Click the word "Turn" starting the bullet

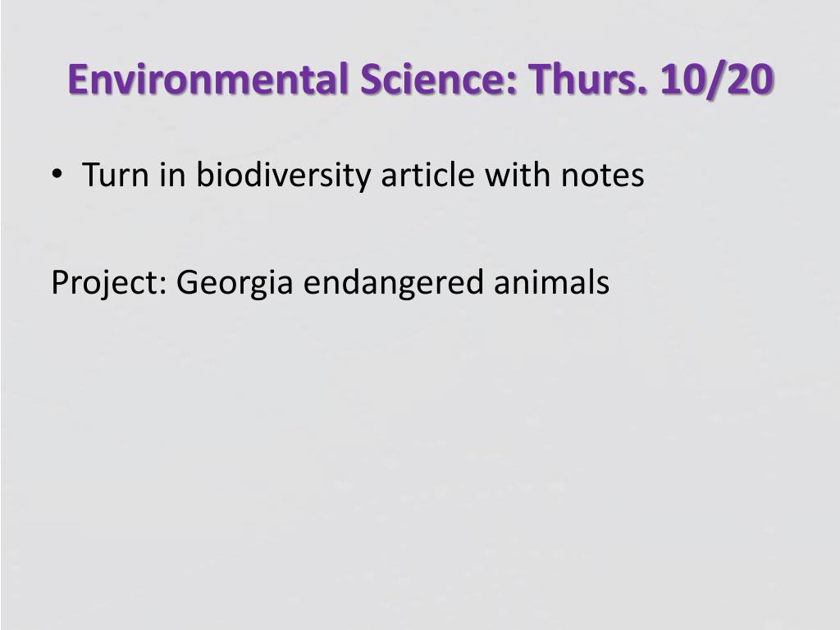(x=115, y=175)
